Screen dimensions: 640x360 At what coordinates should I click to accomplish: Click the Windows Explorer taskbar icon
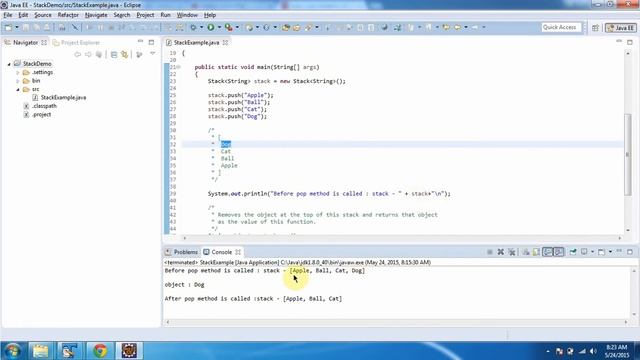click(x=40, y=351)
